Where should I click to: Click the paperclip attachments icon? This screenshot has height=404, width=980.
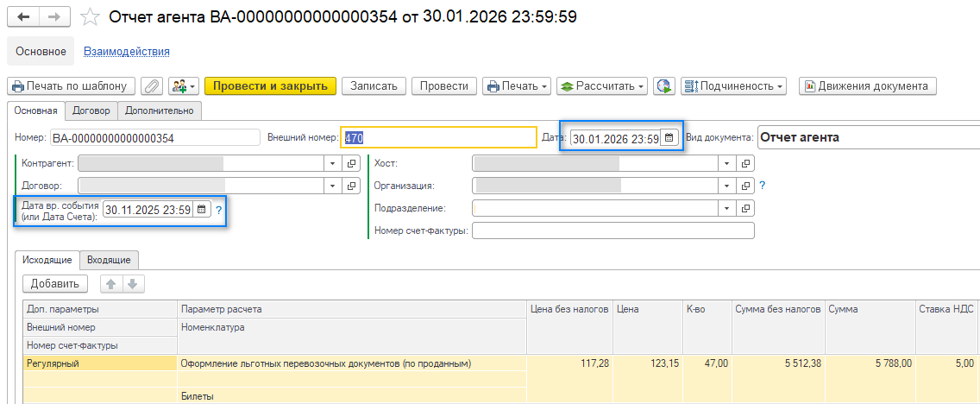coord(152,86)
